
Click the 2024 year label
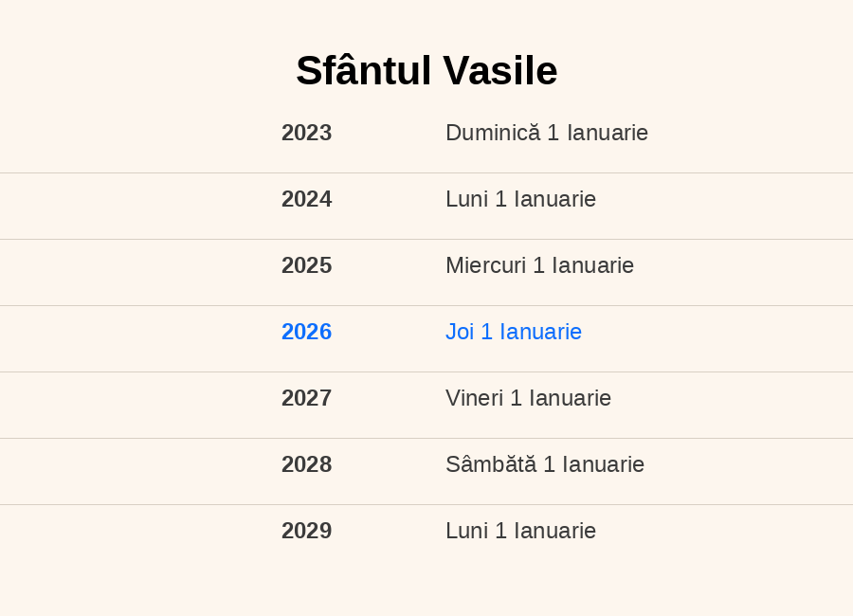(306, 199)
